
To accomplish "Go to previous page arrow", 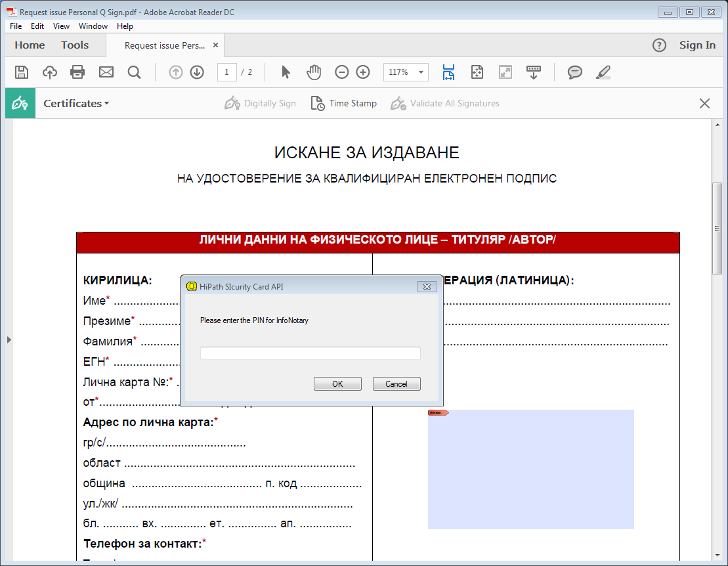I will (176, 72).
